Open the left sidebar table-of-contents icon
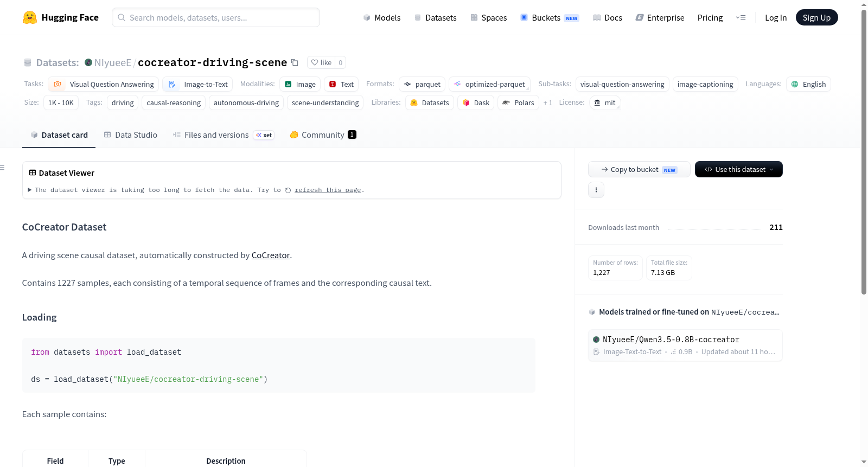Image resolution: width=868 pixels, height=467 pixels. point(3,168)
